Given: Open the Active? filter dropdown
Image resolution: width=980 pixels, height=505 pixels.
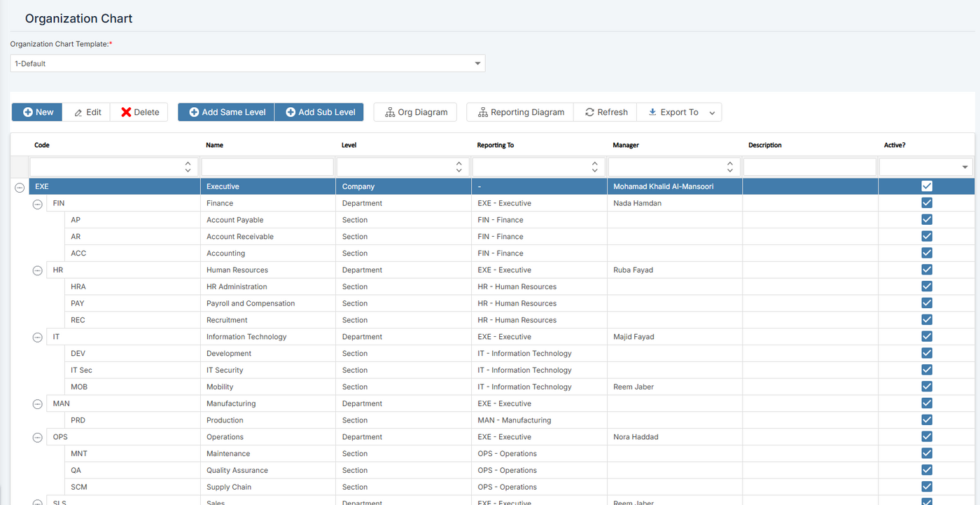Looking at the screenshot, I should click(965, 167).
